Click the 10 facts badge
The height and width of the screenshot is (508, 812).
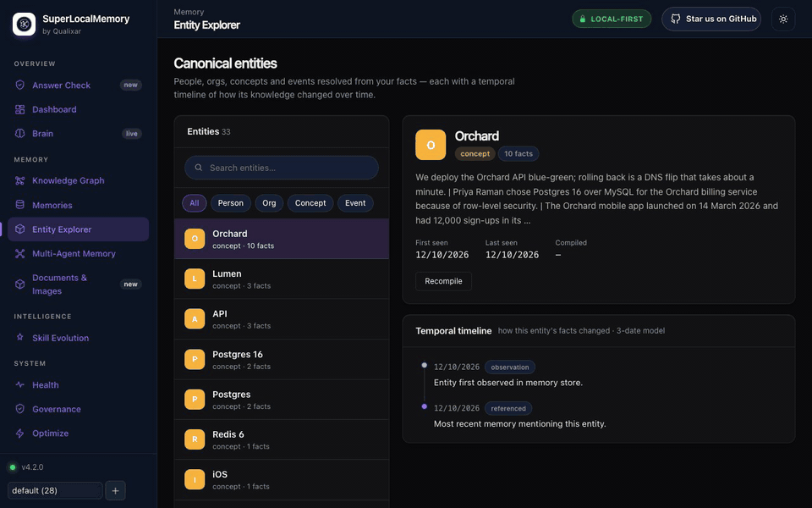(518, 153)
